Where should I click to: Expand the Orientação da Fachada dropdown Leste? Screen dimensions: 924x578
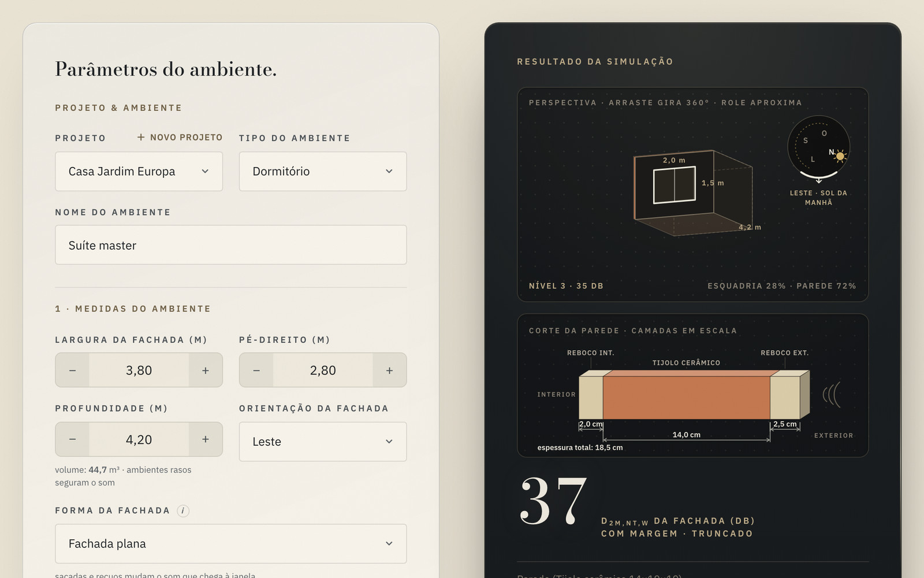323,442
